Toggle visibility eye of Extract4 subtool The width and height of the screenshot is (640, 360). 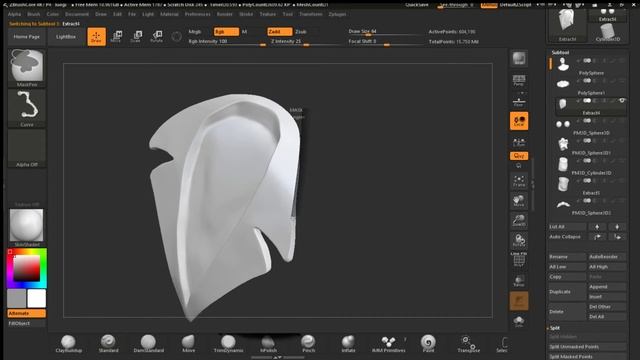coord(622,100)
